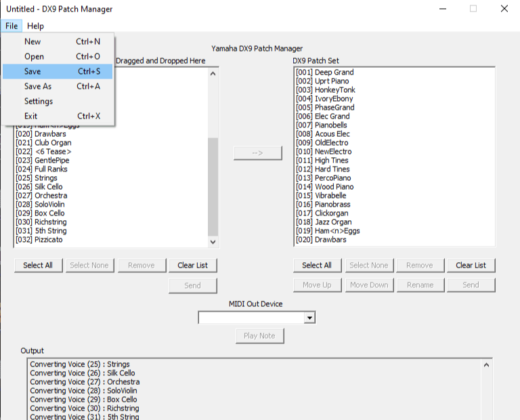
Task: Close the DX9 Patch Manager window
Action: [504, 9]
